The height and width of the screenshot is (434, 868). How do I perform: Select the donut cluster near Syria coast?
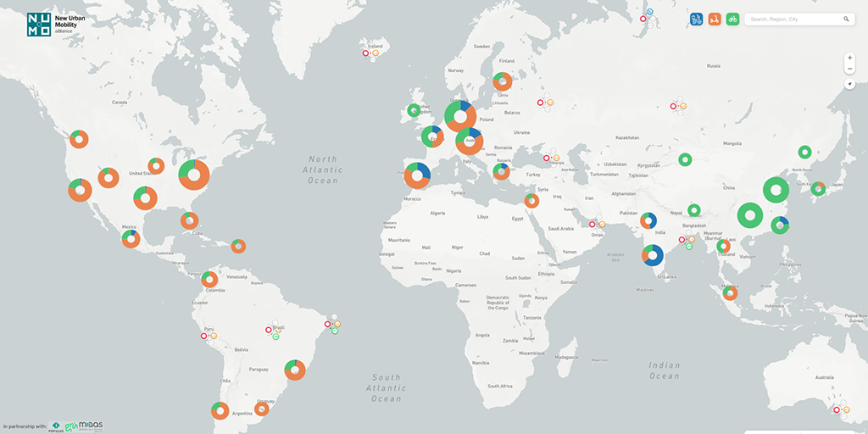[x=531, y=200]
